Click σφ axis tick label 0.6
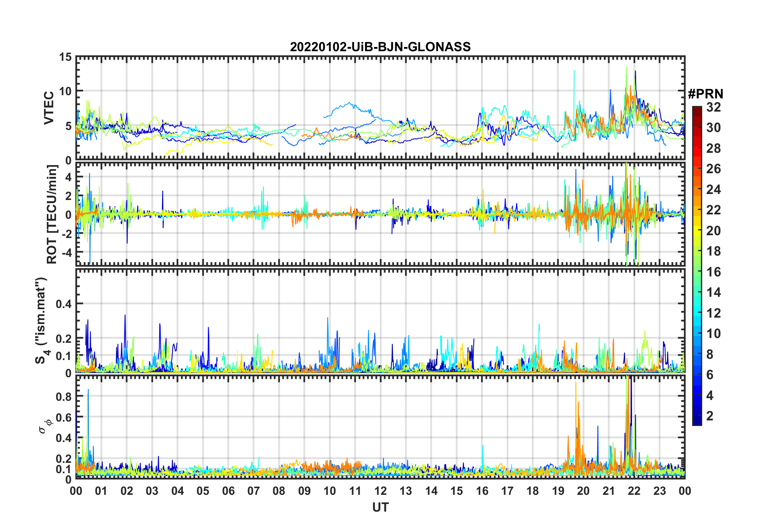The image size is (761, 532). pos(64,418)
